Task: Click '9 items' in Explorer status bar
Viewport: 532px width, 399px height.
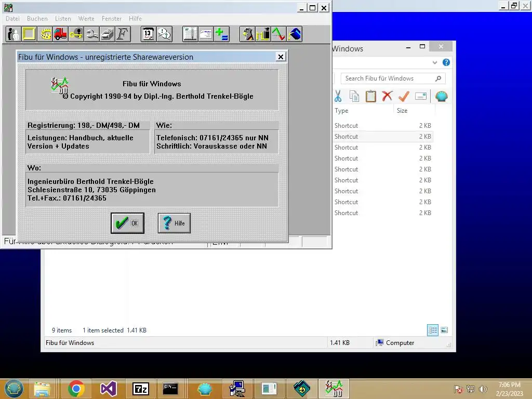Action: tap(62, 330)
